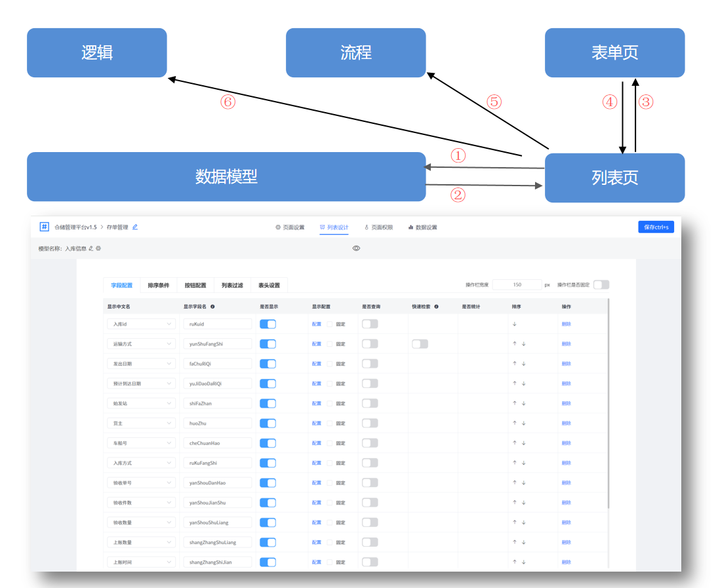Check 固定 checkbox in 验收单号 row

330,482
